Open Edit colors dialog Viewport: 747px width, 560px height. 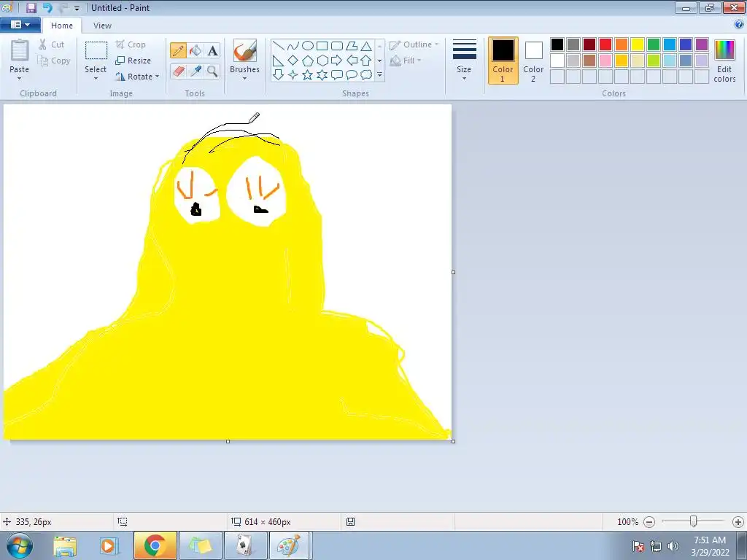[x=724, y=61]
